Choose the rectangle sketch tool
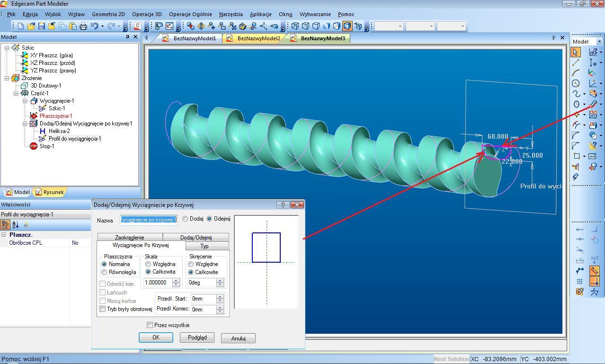605x364 pixels. coord(576,156)
